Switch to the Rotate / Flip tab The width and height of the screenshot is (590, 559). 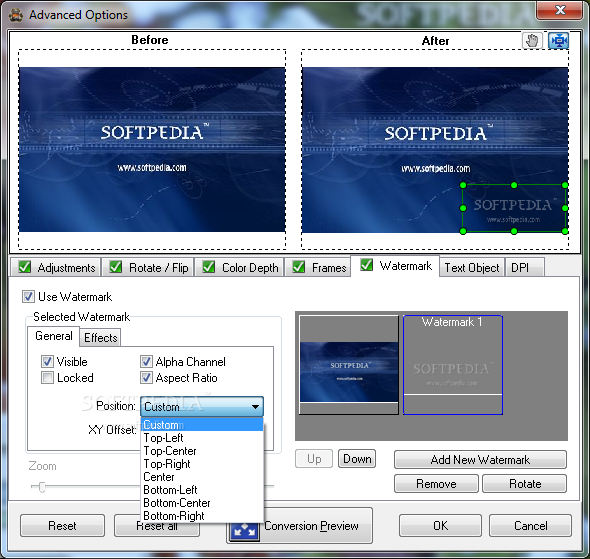pyautogui.click(x=148, y=267)
